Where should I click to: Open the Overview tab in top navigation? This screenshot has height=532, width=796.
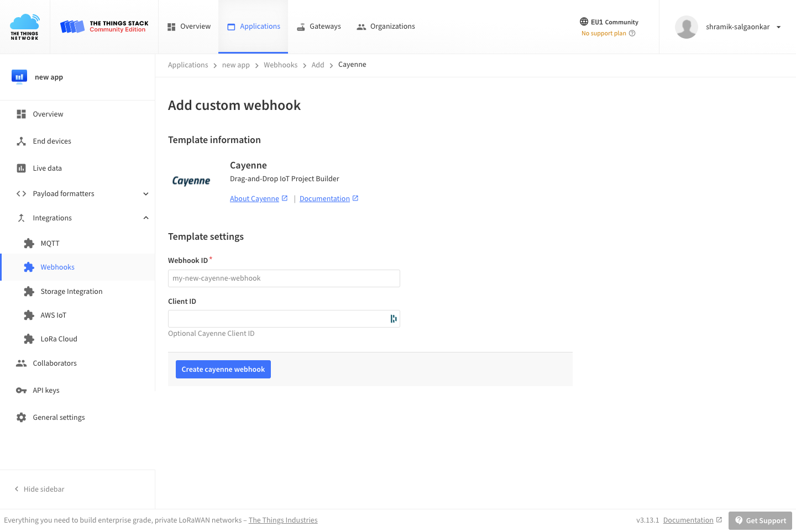click(x=189, y=27)
